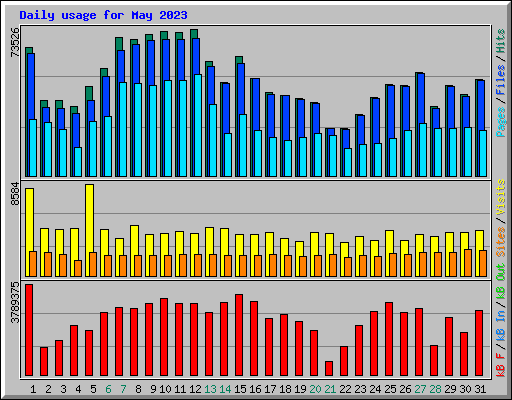Click the Hits legend label
This screenshot has height=400, width=512.
501,41
